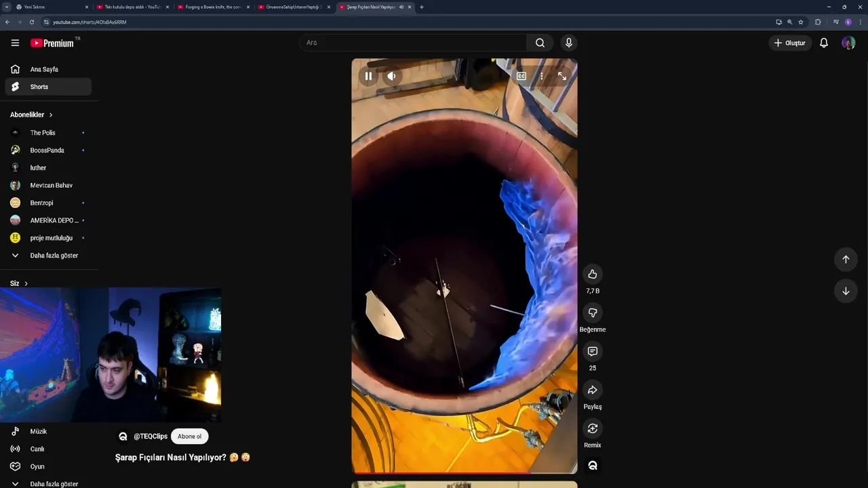Open proje mutluluğu channel entry
The width and height of the screenshot is (868, 488).
click(x=48, y=238)
